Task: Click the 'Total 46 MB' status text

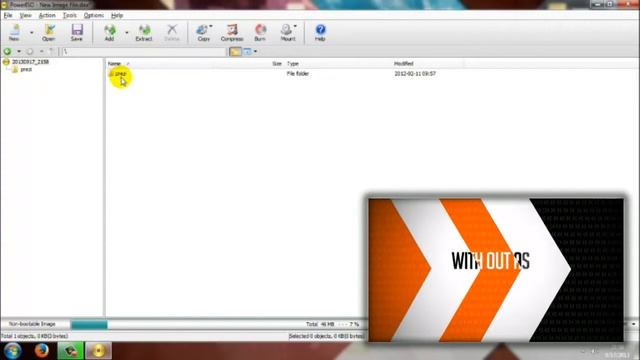Action: (x=320, y=324)
